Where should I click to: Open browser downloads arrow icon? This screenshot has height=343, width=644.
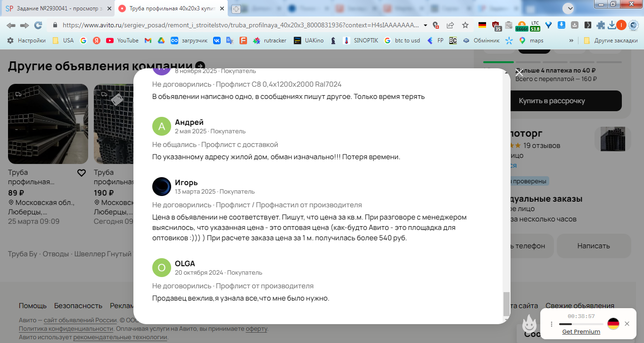(611, 25)
